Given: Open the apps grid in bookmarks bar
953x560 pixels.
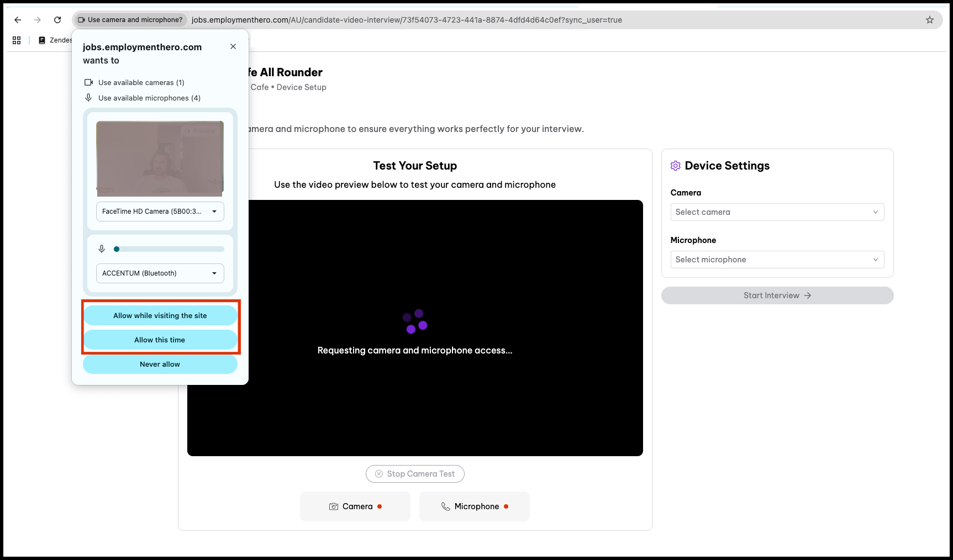Looking at the screenshot, I should tap(17, 40).
